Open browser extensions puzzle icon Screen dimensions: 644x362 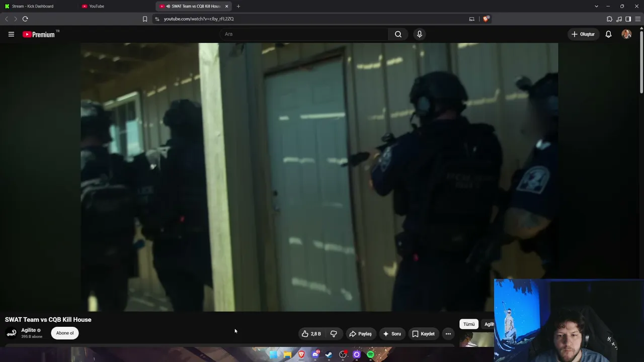[609, 19]
